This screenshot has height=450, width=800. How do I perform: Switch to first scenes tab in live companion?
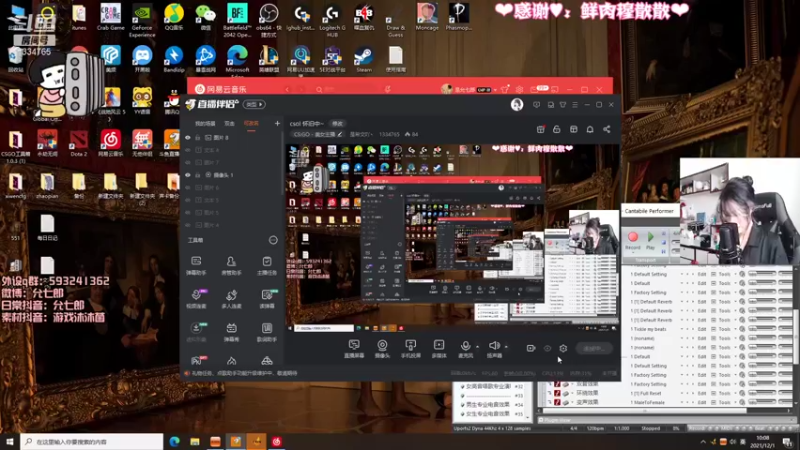[x=205, y=123]
